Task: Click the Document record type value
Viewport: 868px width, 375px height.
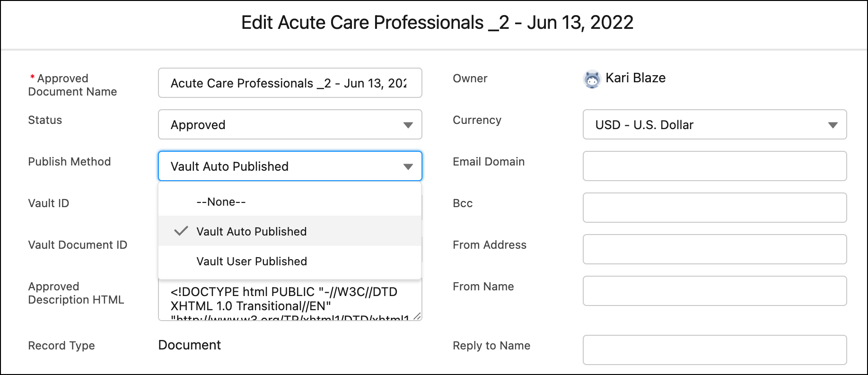Action: pyautogui.click(x=189, y=345)
